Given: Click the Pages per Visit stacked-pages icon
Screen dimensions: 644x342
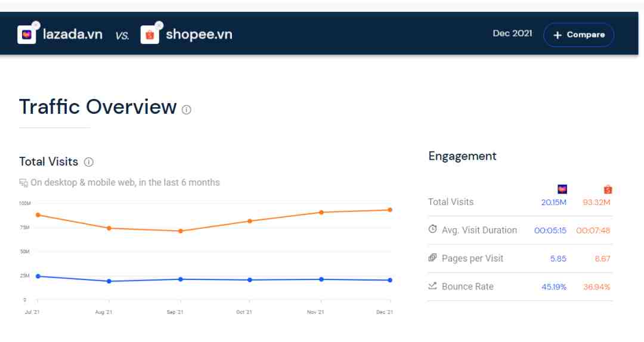Looking at the screenshot, I should tap(433, 258).
